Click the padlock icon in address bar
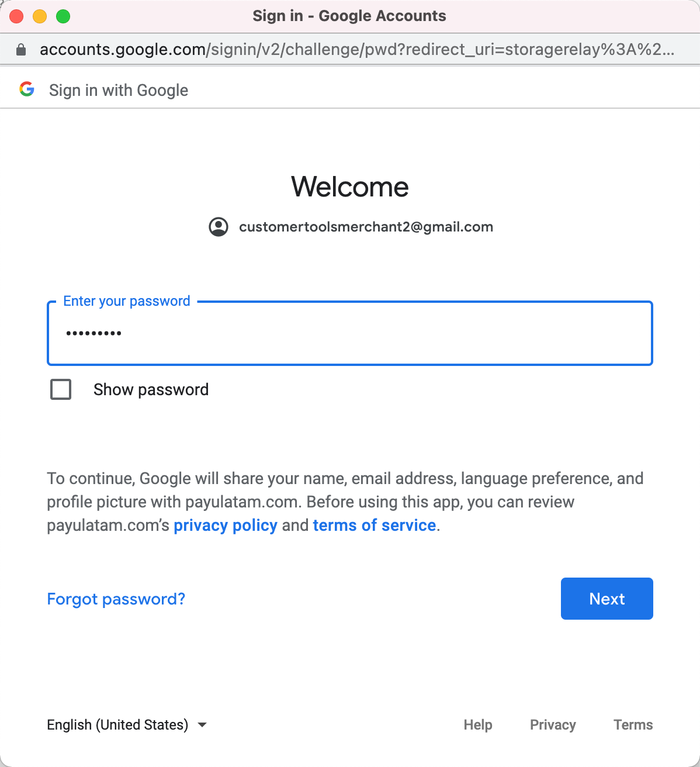The width and height of the screenshot is (700, 767). point(21,50)
